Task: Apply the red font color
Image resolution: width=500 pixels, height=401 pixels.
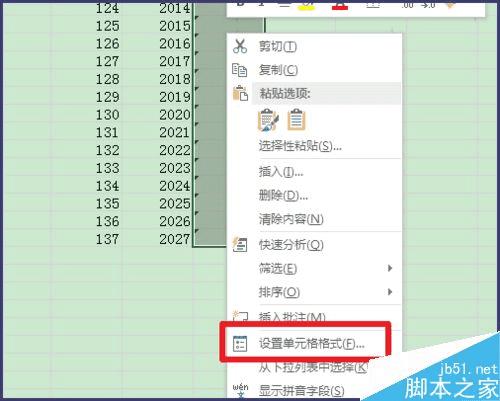Action: (x=340, y=5)
